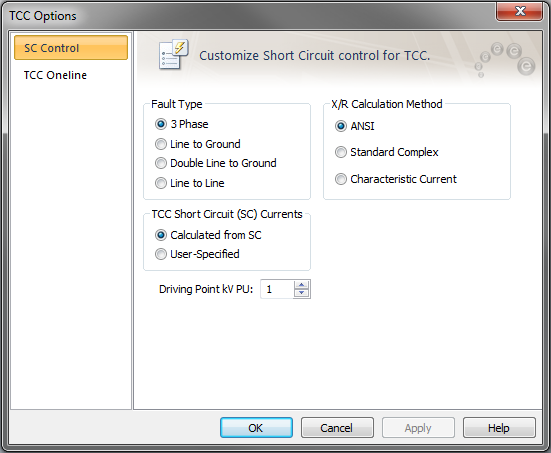The height and width of the screenshot is (453, 551).
Task: Open Help for TCC Options
Action: [499, 428]
